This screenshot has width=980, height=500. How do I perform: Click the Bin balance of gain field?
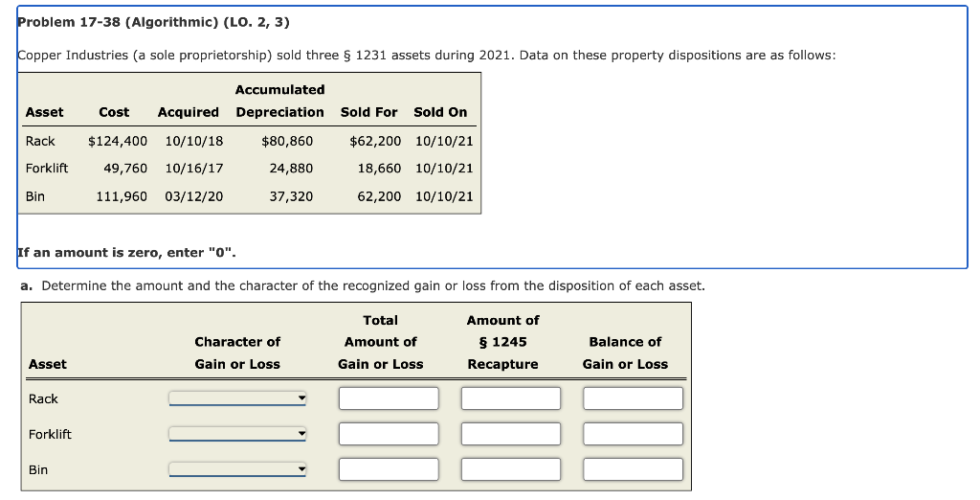point(634,469)
